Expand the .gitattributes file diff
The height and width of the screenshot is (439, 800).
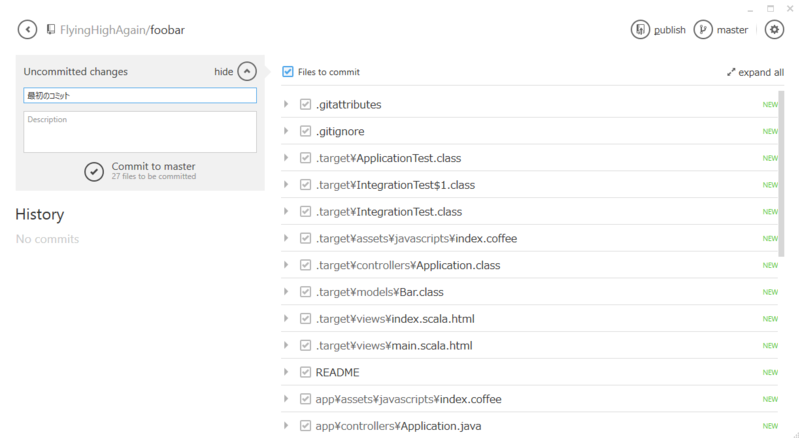coord(286,104)
